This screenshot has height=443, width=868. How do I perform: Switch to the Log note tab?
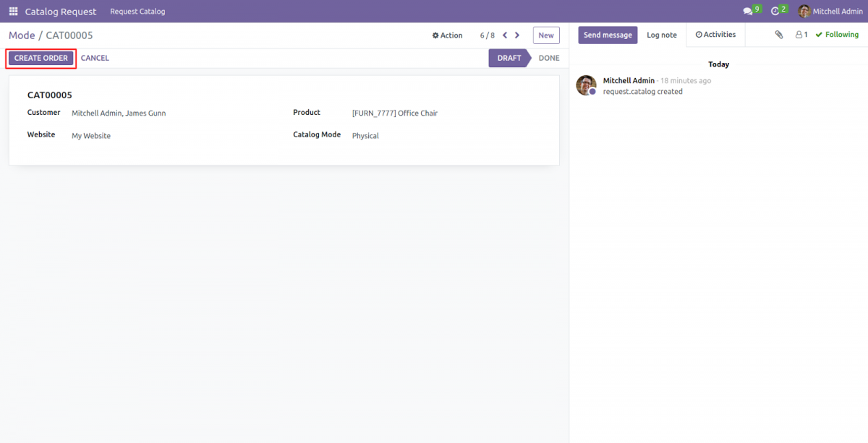point(661,34)
